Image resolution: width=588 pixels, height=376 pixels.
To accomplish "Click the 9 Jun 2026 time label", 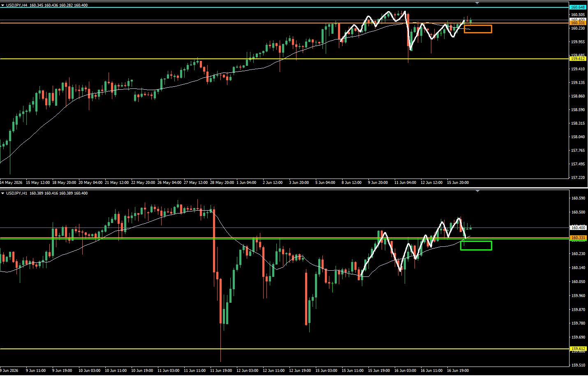I will (x=9, y=371).
